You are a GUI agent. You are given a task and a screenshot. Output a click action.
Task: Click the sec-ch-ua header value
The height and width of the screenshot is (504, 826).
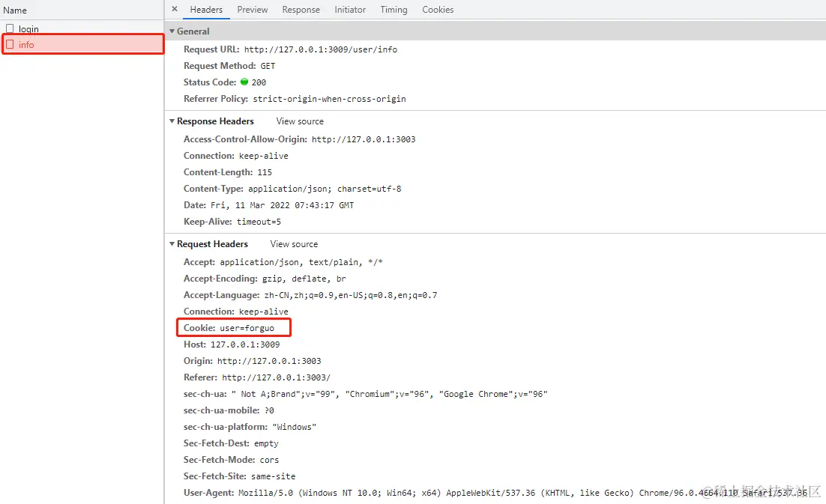389,394
